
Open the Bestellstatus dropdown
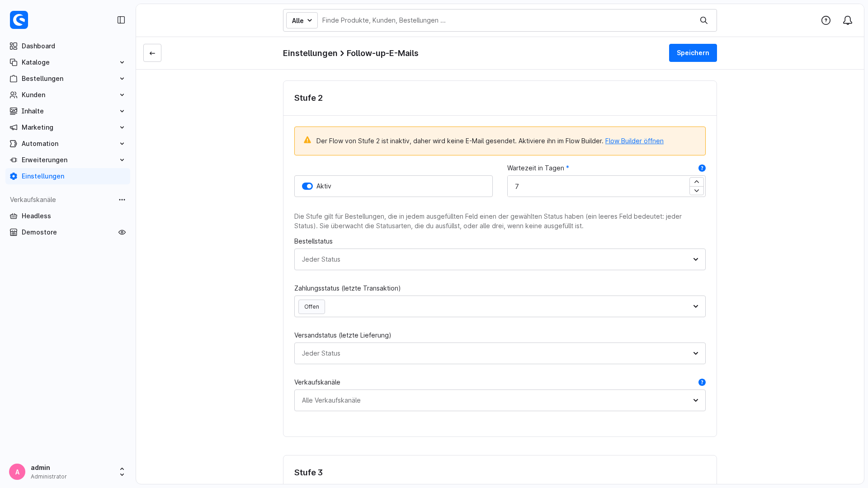coord(500,259)
